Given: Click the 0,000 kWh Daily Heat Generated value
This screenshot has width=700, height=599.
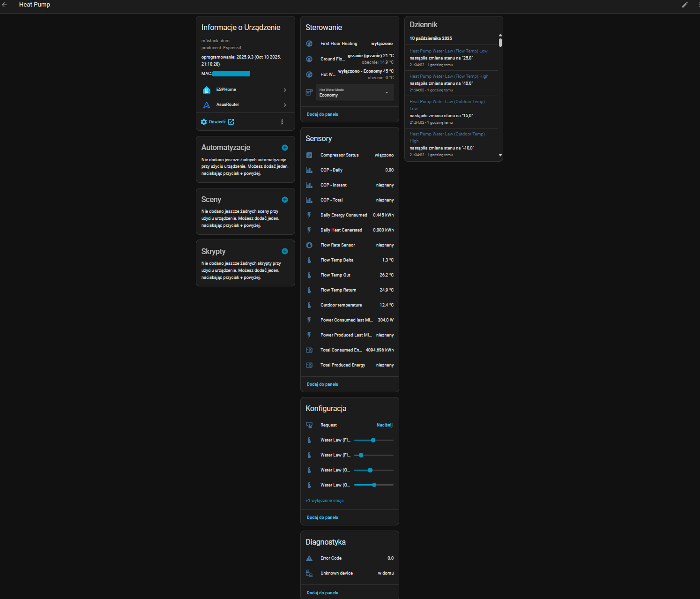Looking at the screenshot, I should pyautogui.click(x=383, y=230).
